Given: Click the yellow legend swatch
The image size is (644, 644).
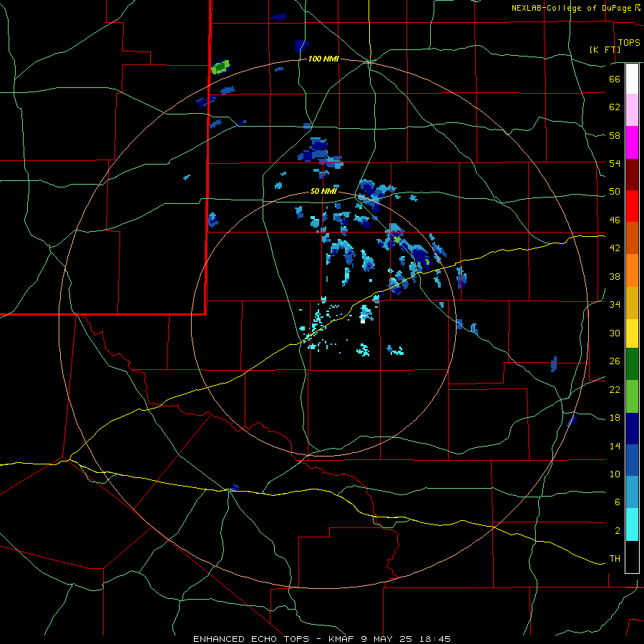Looking at the screenshot, I should coord(632,333).
